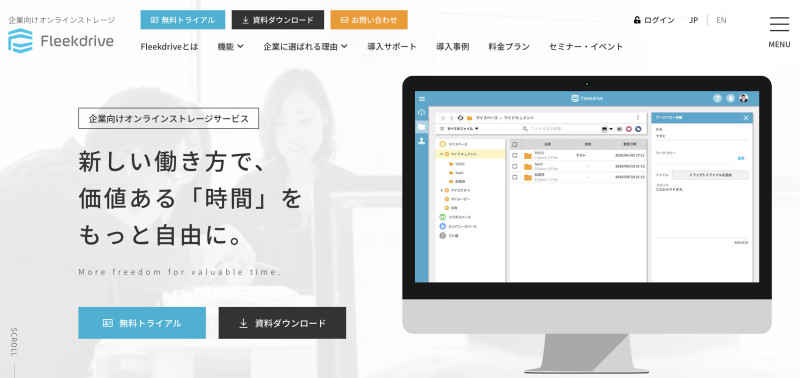Image resolution: width=800 pixels, height=378 pixels.
Task: Tick the checkbox of the third folder row
Action: (515, 177)
